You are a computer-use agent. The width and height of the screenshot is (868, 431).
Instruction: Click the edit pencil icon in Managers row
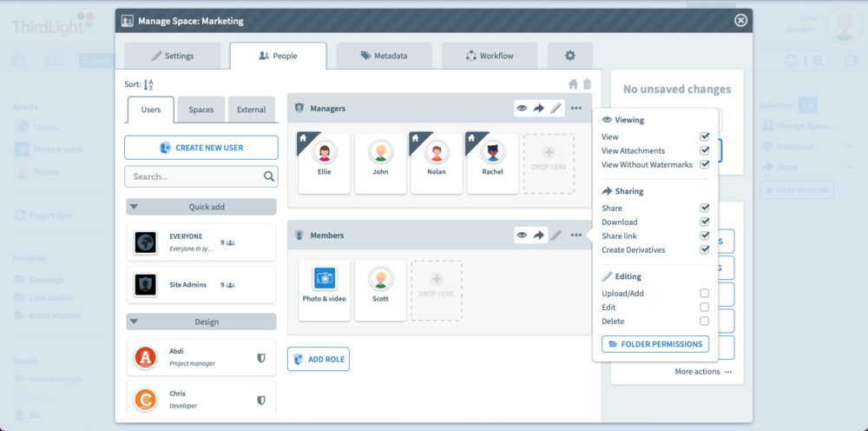coord(556,109)
